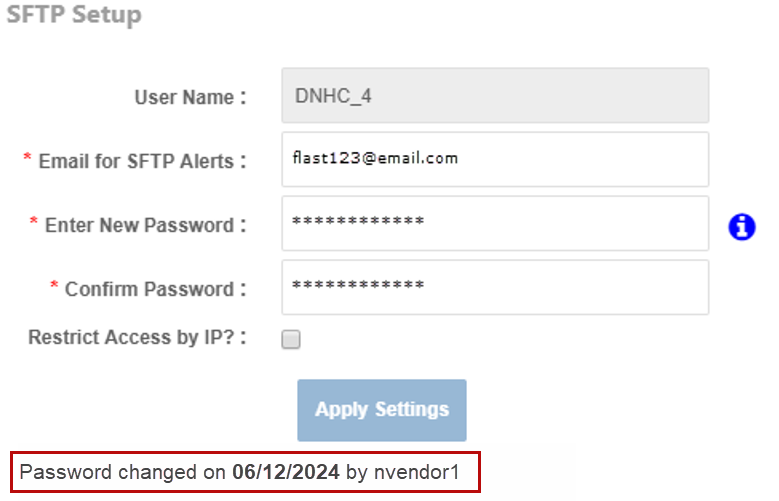This screenshot has height=501, width=779.
Task: Click the SFTP Setup heading
Action: 73,16
